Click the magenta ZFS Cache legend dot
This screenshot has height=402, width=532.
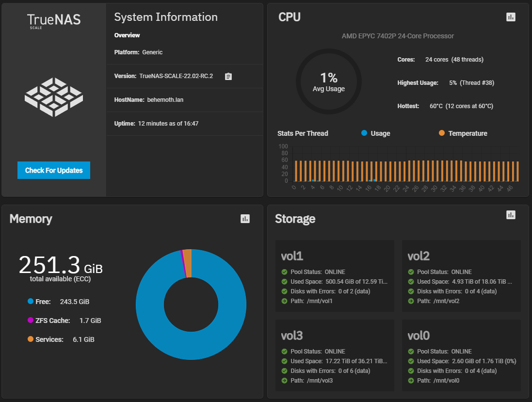pyautogui.click(x=31, y=320)
